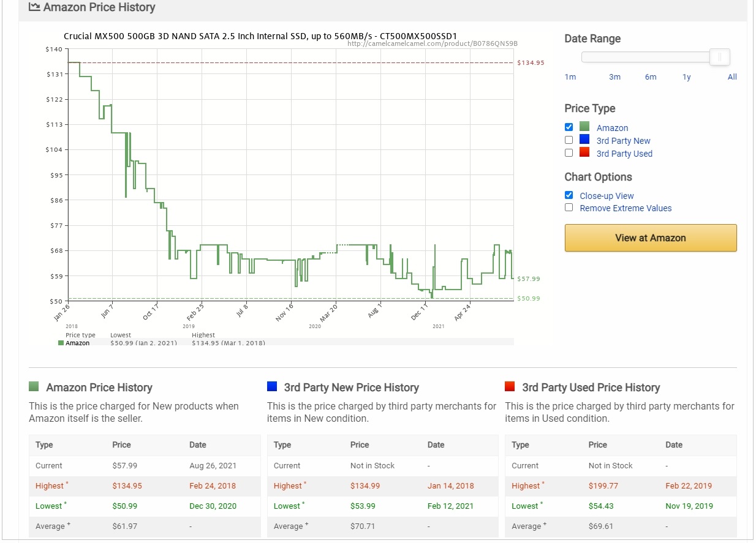Click the Remove Extreme Values label

(626, 208)
